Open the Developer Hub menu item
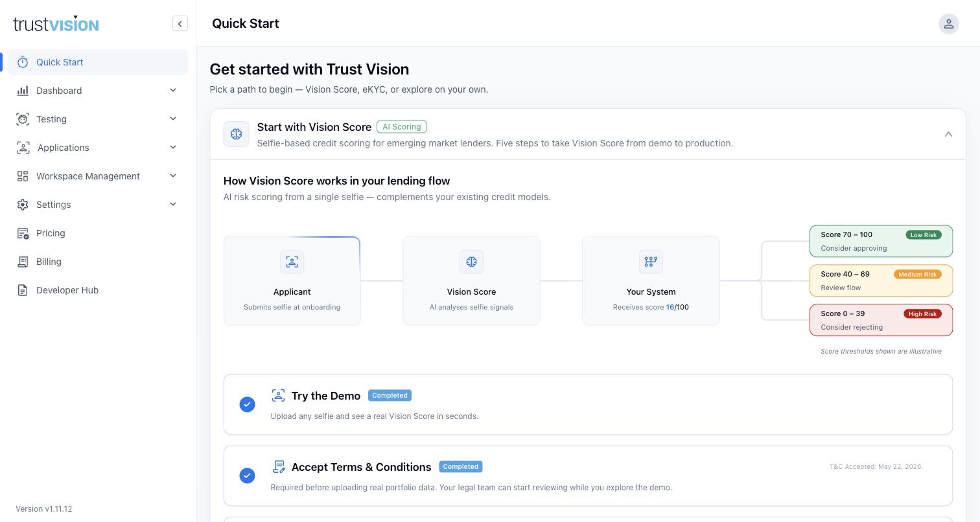980x522 pixels. pyautogui.click(x=98, y=290)
